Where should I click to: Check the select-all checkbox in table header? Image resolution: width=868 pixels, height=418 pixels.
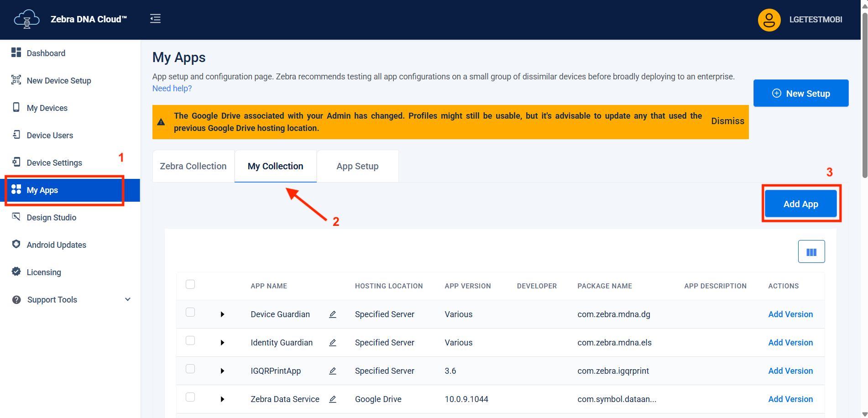(190, 284)
